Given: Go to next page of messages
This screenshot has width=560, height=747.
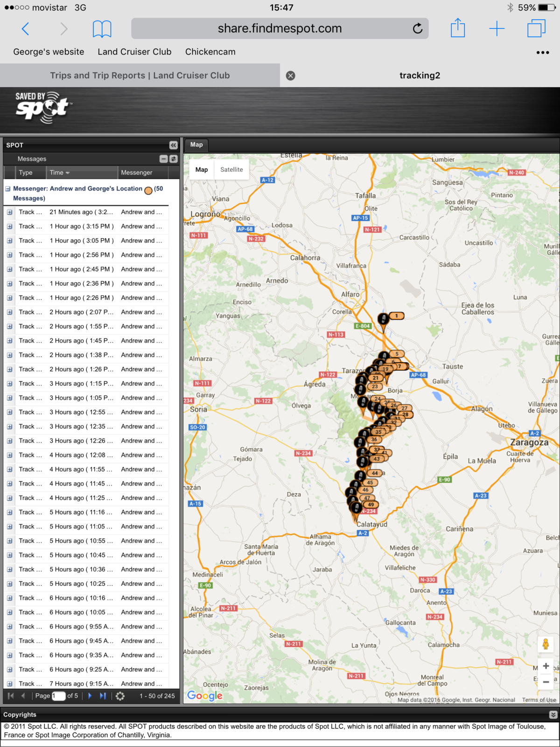Looking at the screenshot, I should [90, 696].
